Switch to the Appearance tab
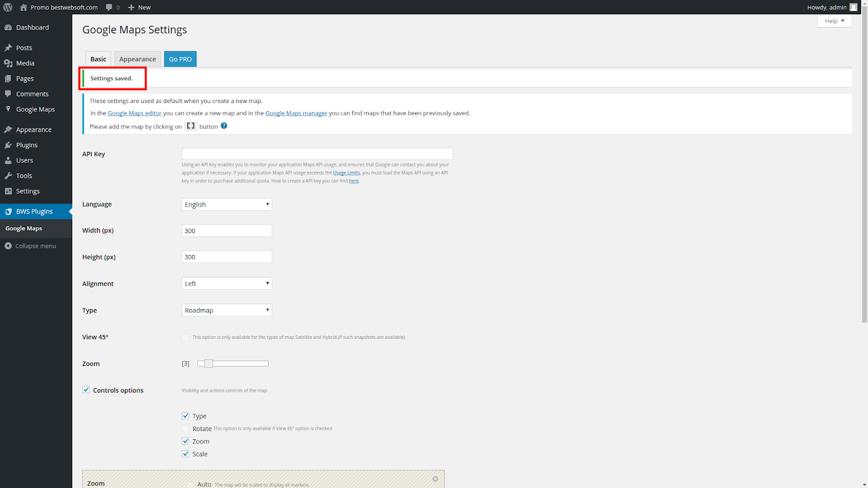Viewport: 868px width, 488px height. 137,59
